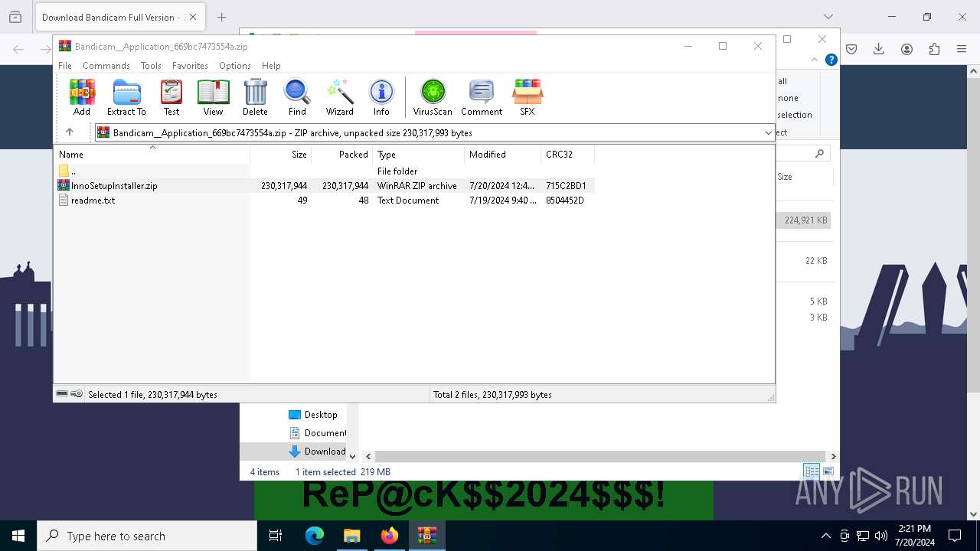Click the 'WinRAR ZIP archive' type cell
Viewport: 980px width, 551px height.
coord(417,185)
